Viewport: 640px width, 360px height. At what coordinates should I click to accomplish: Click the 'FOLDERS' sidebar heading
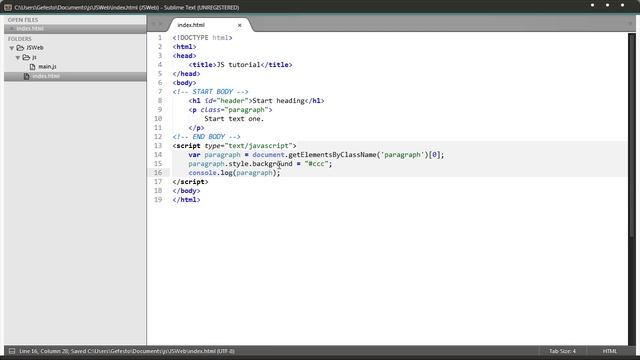tap(20, 39)
